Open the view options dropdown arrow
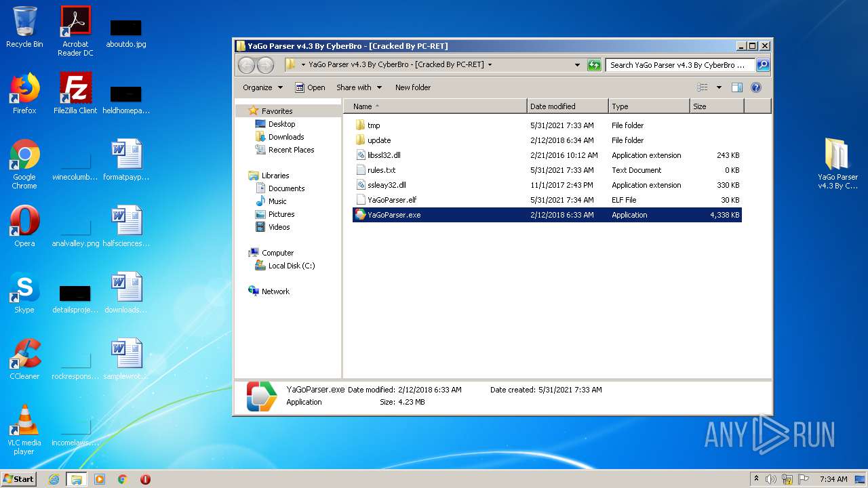 click(719, 87)
